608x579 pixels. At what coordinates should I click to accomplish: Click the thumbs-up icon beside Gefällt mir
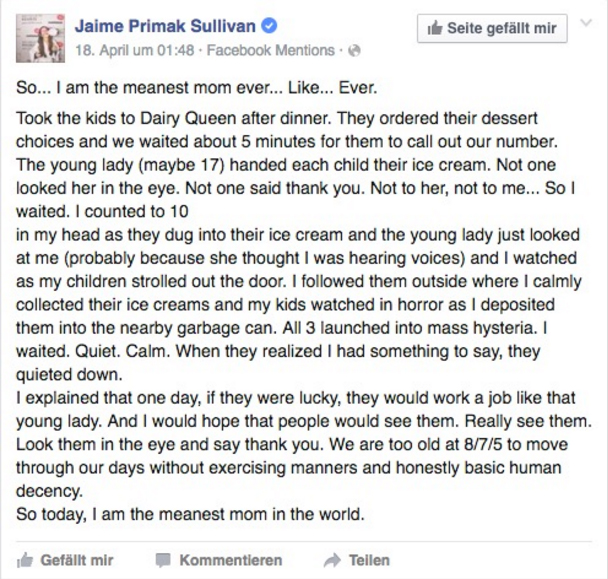25,560
